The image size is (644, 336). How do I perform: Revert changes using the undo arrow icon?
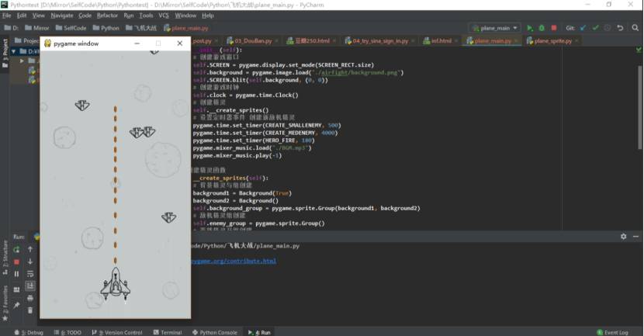pyautogui.click(x=620, y=28)
